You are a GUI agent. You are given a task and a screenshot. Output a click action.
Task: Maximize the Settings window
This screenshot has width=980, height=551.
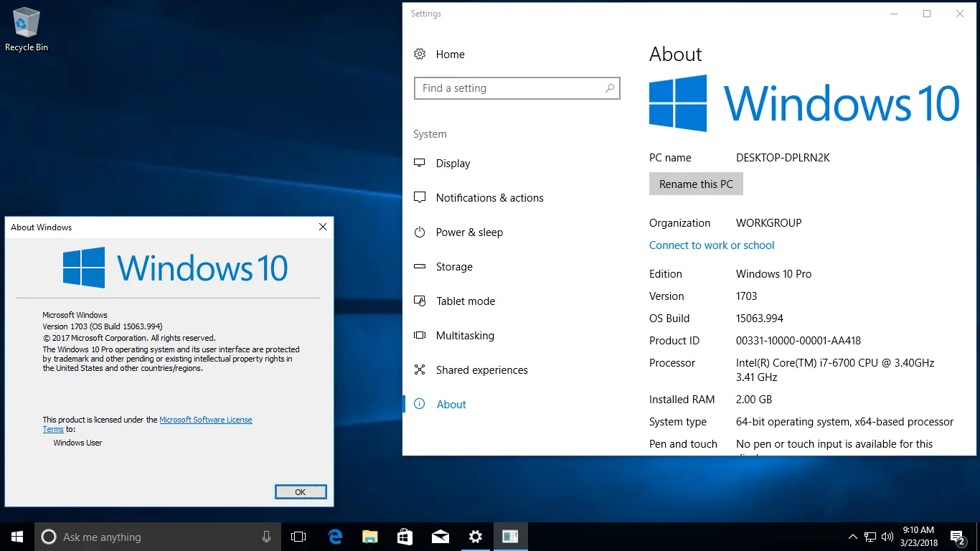(x=927, y=14)
